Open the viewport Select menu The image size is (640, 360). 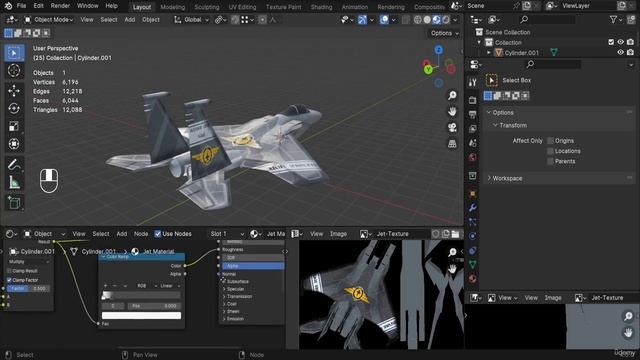click(x=109, y=20)
